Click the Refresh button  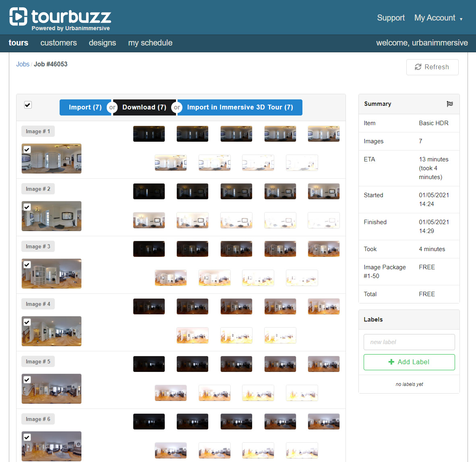[x=432, y=67]
